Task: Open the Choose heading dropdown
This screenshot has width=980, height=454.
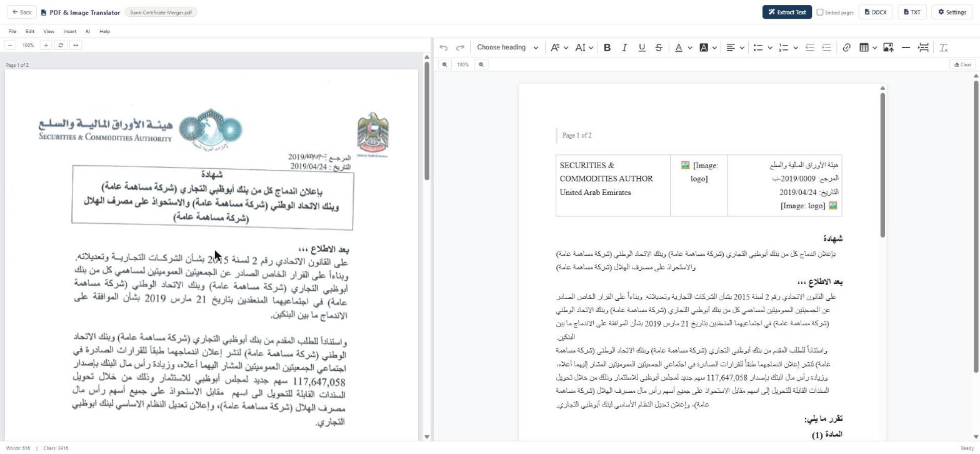Action: tap(507, 48)
